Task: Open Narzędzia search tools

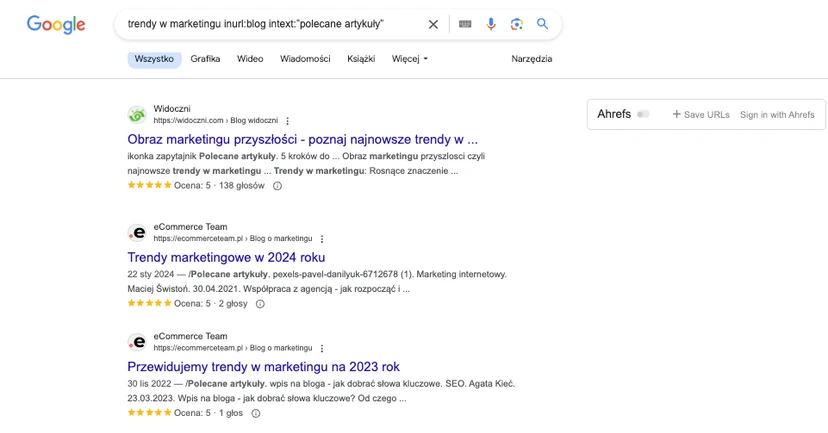Action: point(532,59)
